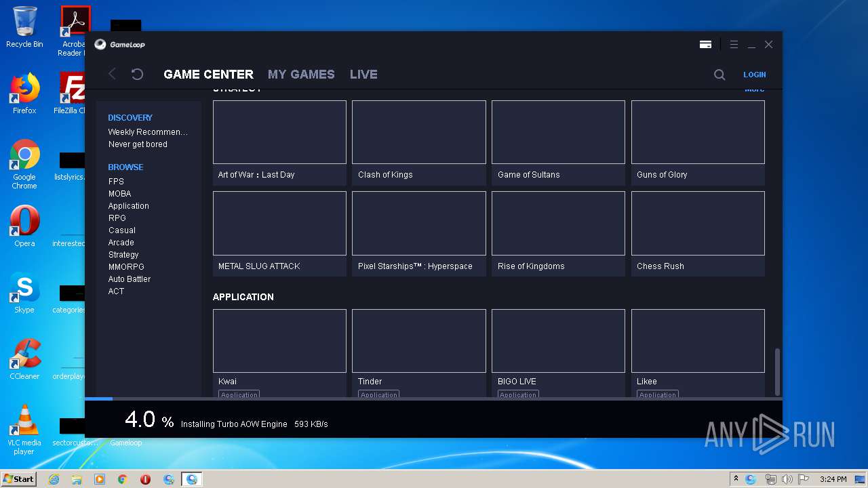This screenshot has height=488, width=868.
Task: Browse the FPS category
Action: 116,182
